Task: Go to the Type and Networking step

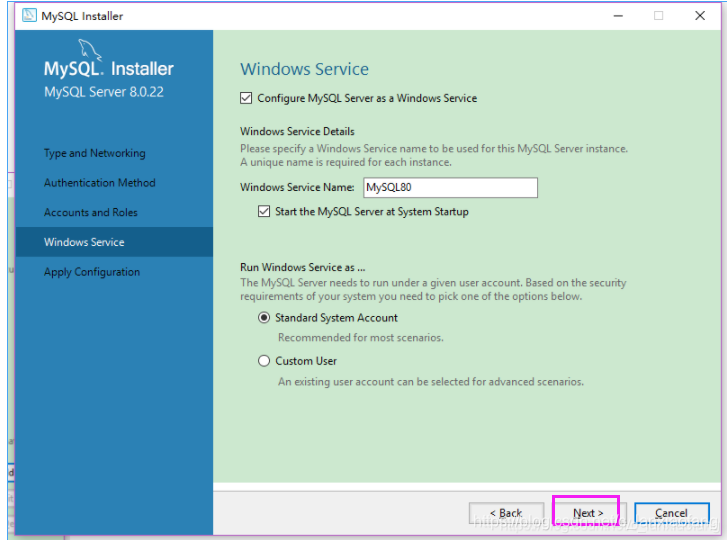Action: 95,153
